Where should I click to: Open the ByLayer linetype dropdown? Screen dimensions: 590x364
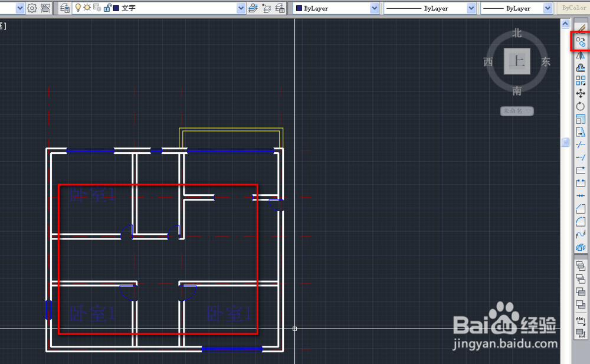[471, 8]
